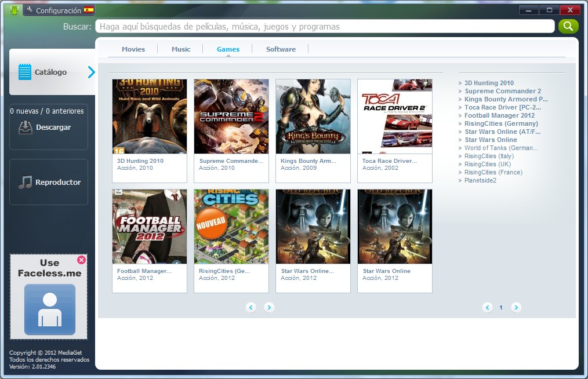Open the Supreme Commander 2 cover thumbnail
The width and height of the screenshot is (588, 379).
231,116
